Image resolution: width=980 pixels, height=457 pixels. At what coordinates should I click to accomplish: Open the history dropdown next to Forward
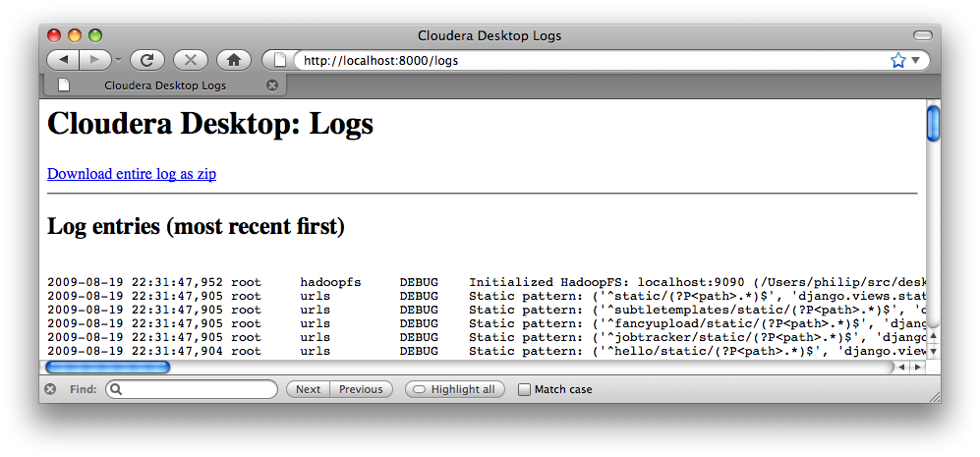click(118, 60)
